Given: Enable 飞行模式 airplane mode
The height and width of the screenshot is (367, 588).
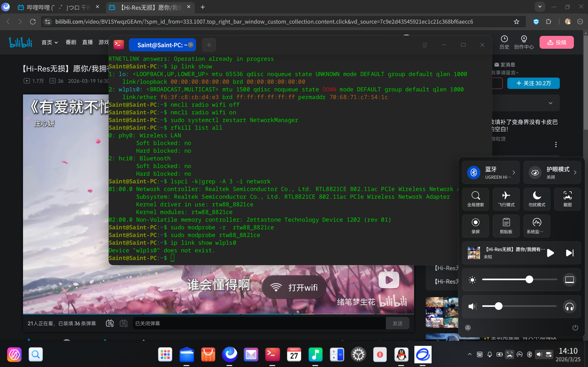Looking at the screenshot, I should [506, 199].
